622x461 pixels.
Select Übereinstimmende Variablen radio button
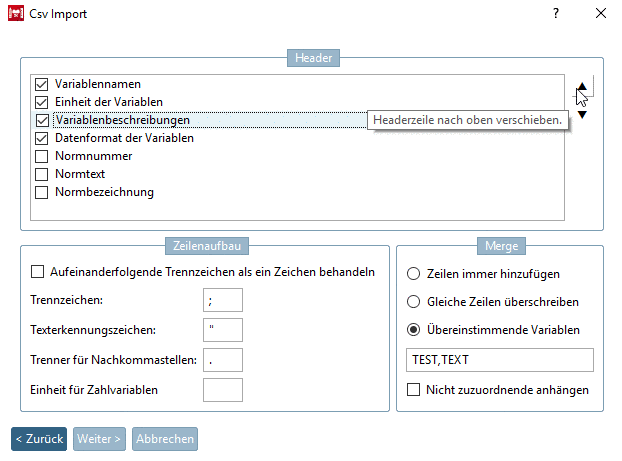coord(413,330)
